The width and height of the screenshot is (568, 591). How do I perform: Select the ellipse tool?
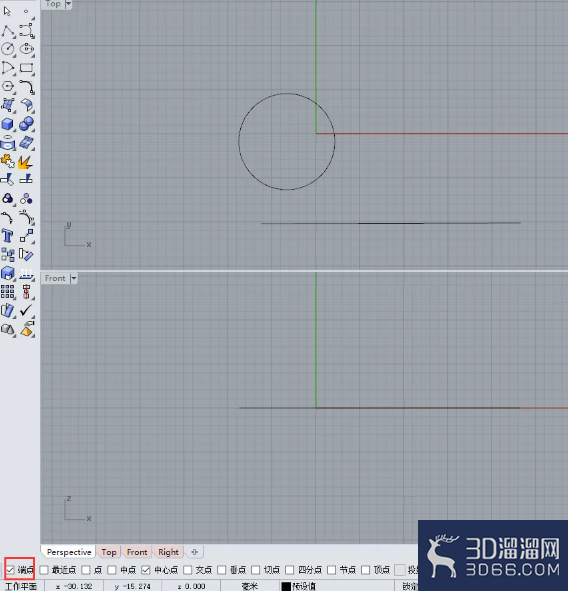pos(26,49)
